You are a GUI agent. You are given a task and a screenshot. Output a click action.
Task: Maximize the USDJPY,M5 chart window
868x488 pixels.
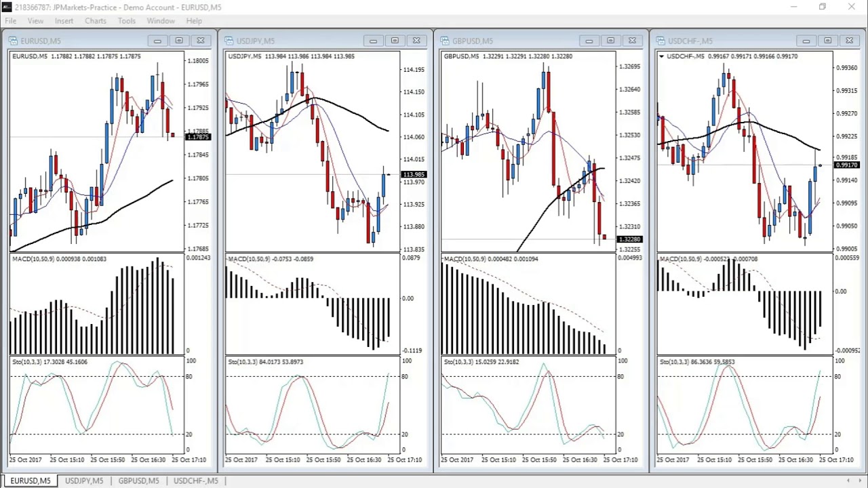(395, 41)
